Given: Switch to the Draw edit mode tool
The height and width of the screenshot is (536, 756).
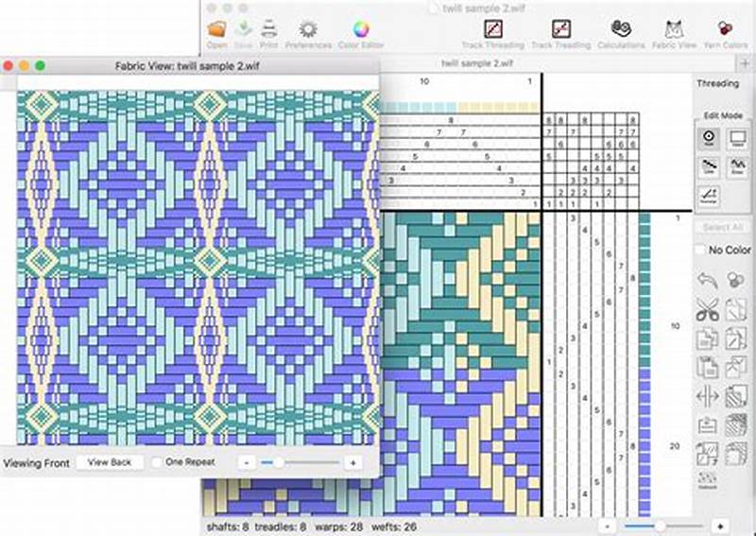Looking at the screenshot, I should pyautogui.click(x=737, y=167).
